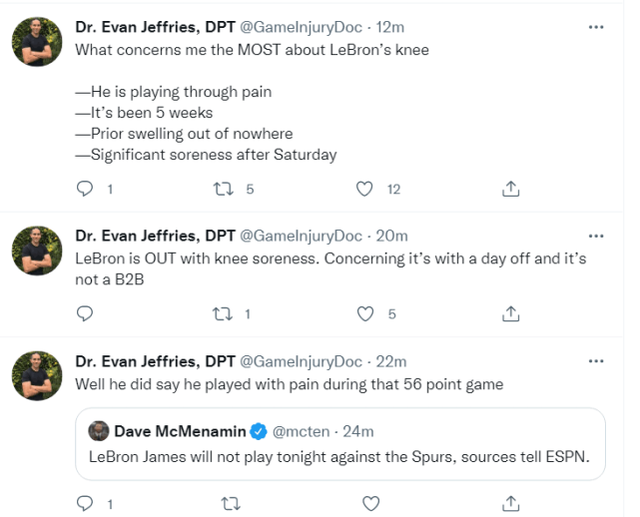Share the 'playing through pain' tweet
The image size is (640, 517).
click(510, 188)
